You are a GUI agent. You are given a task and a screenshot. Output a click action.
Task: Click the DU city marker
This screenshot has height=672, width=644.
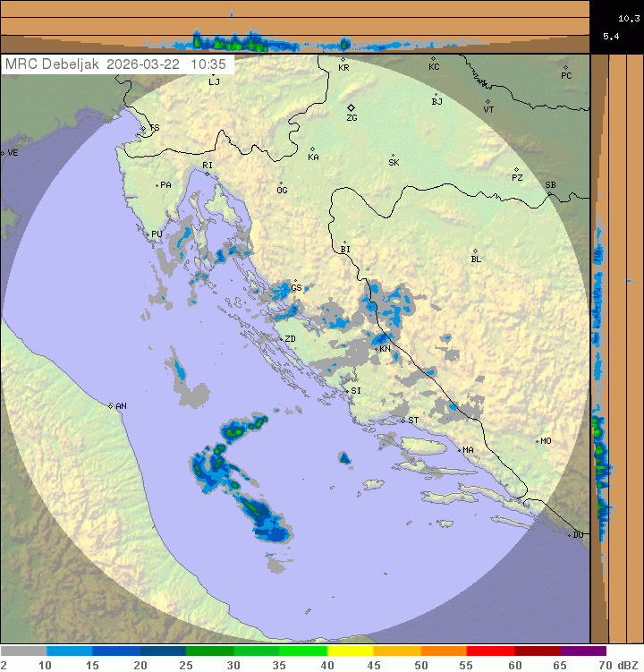coord(571,535)
